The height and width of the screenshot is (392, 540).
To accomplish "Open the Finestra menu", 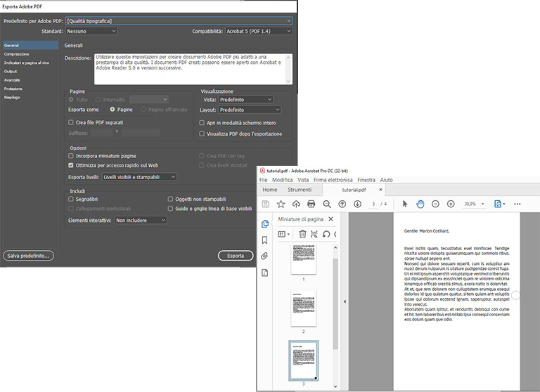I will click(x=366, y=180).
